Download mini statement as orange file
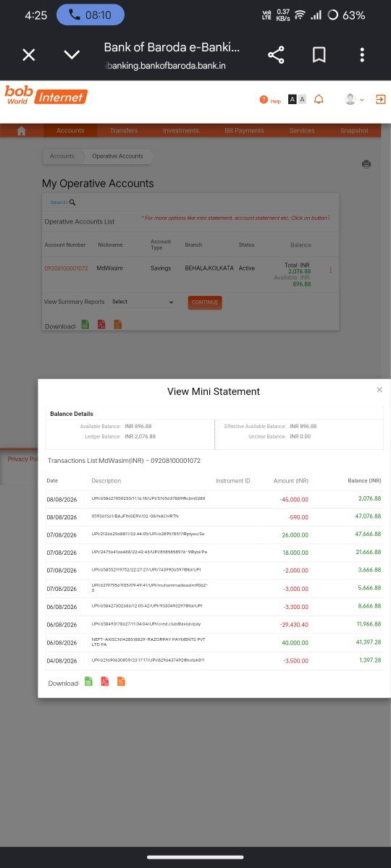This screenshot has width=391, height=868. [121, 681]
